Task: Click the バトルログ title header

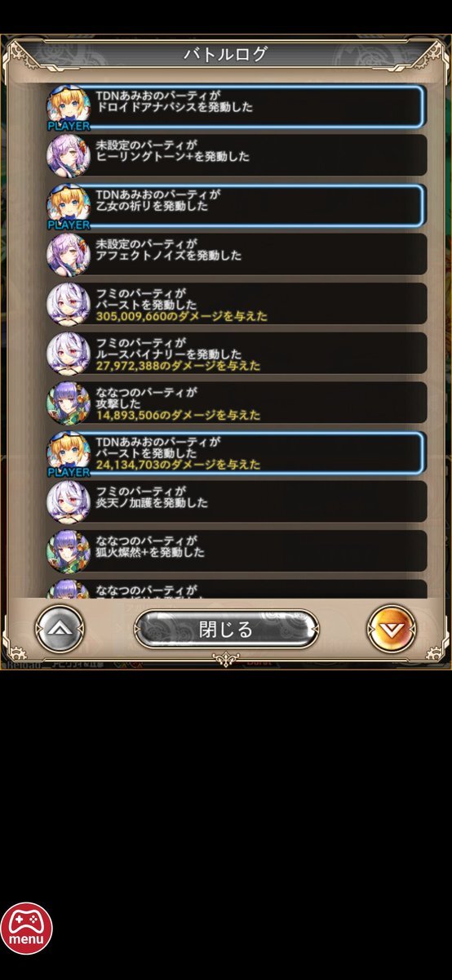Action: (226, 55)
